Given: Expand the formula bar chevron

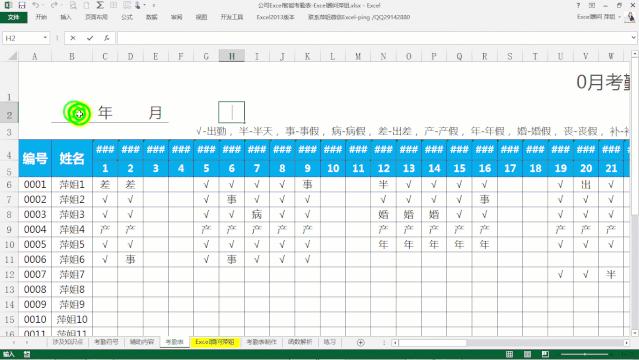Looking at the screenshot, I should [x=633, y=38].
